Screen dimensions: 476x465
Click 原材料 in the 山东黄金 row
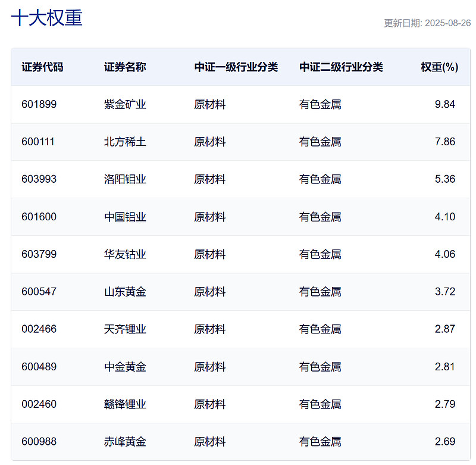pos(210,292)
